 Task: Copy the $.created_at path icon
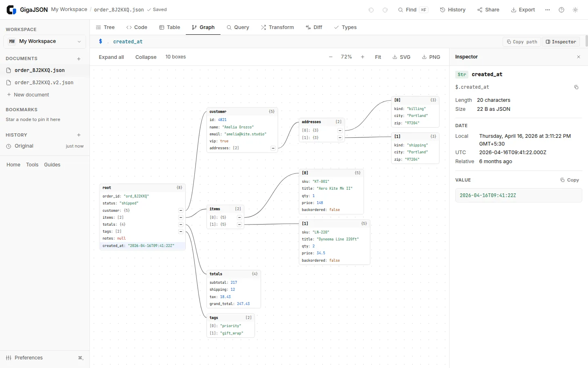pyautogui.click(x=576, y=87)
